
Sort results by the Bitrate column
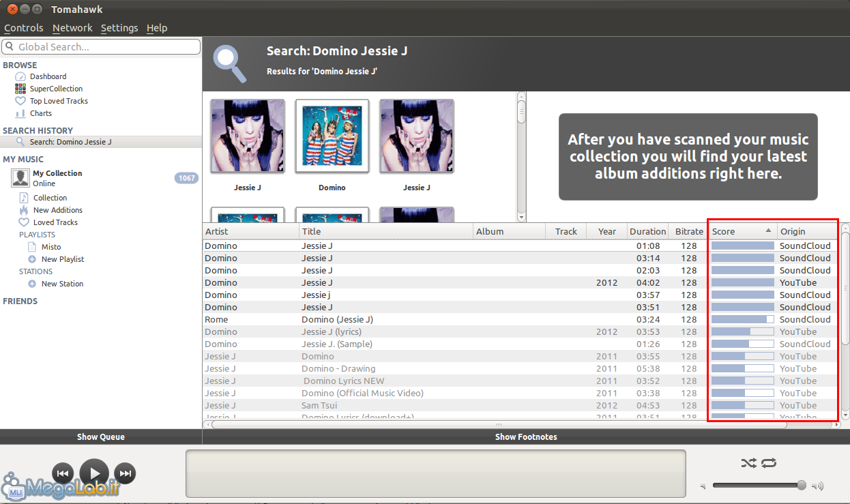click(x=689, y=231)
